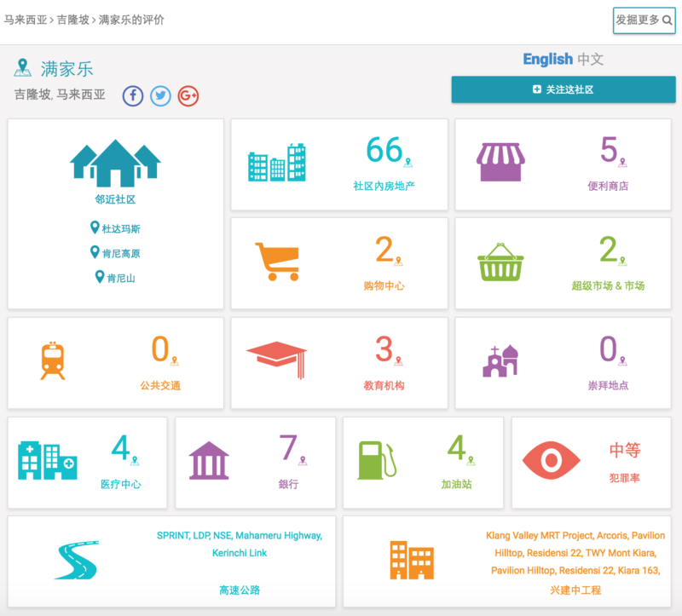Click the 教育机构 label

[x=384, y=386]
